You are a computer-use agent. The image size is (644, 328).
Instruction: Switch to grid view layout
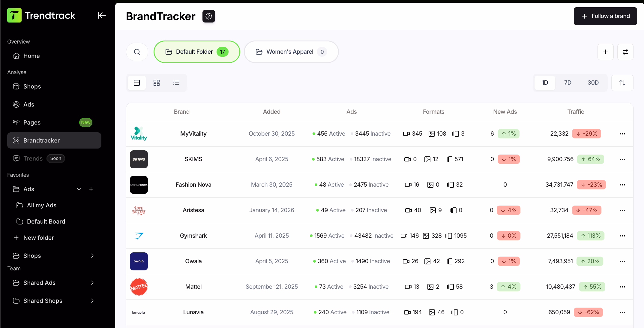point(156,83)
